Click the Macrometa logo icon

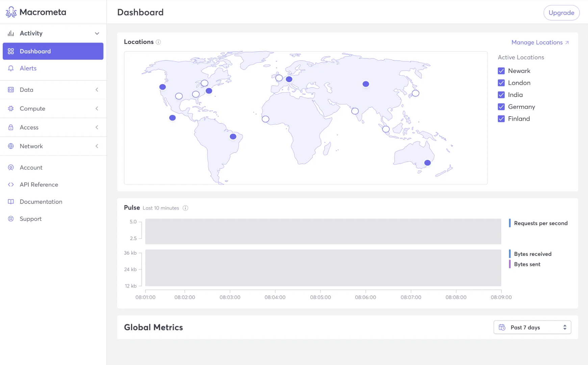click(x=11, y=12)
